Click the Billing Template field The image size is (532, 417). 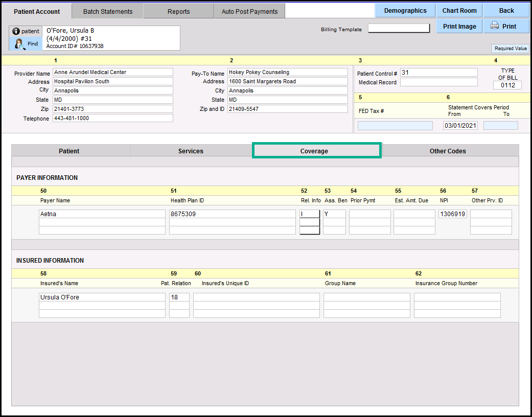399,29
